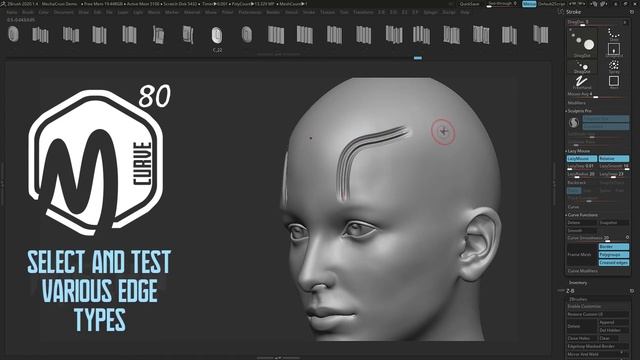Collapse the Lazy Mouse section
640x360 pixels.
click(578, 151)
